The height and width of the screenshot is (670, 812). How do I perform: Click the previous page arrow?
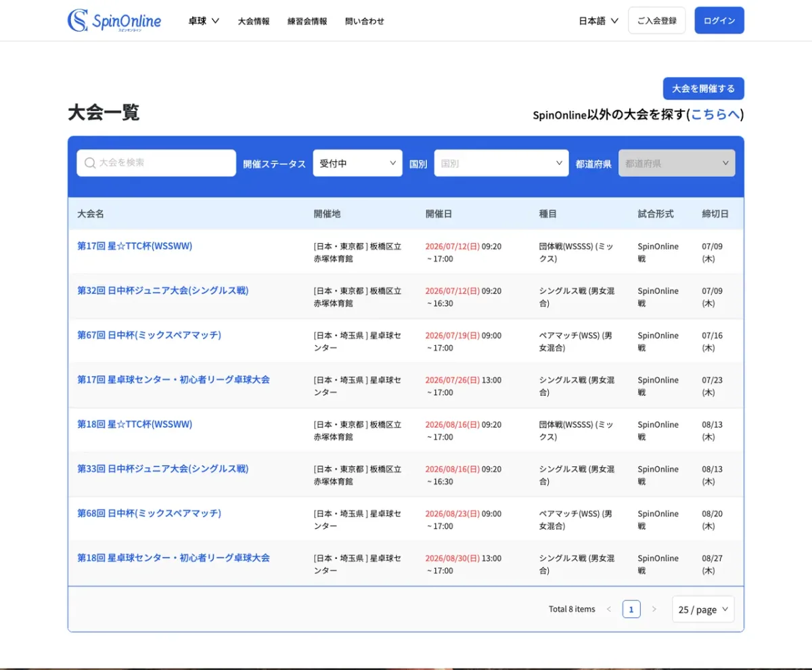[608, 609]
